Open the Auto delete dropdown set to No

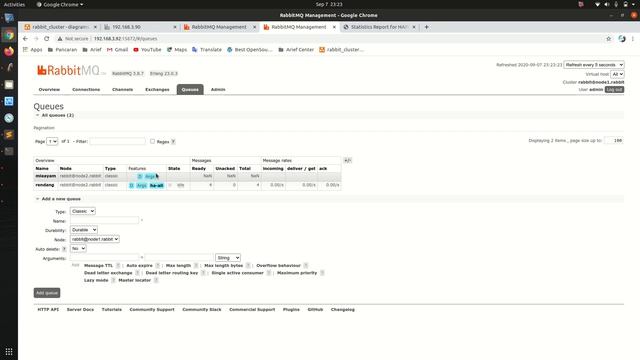78,248
